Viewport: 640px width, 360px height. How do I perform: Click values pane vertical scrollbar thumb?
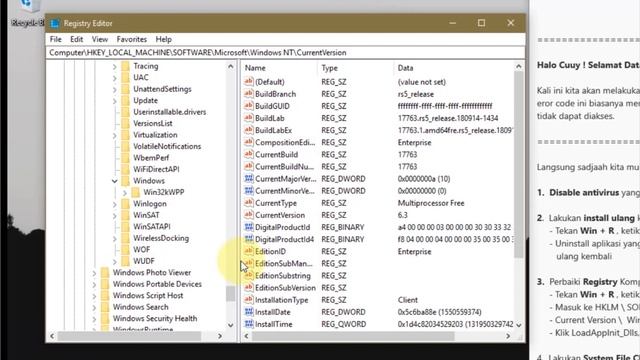click(518, 164)
